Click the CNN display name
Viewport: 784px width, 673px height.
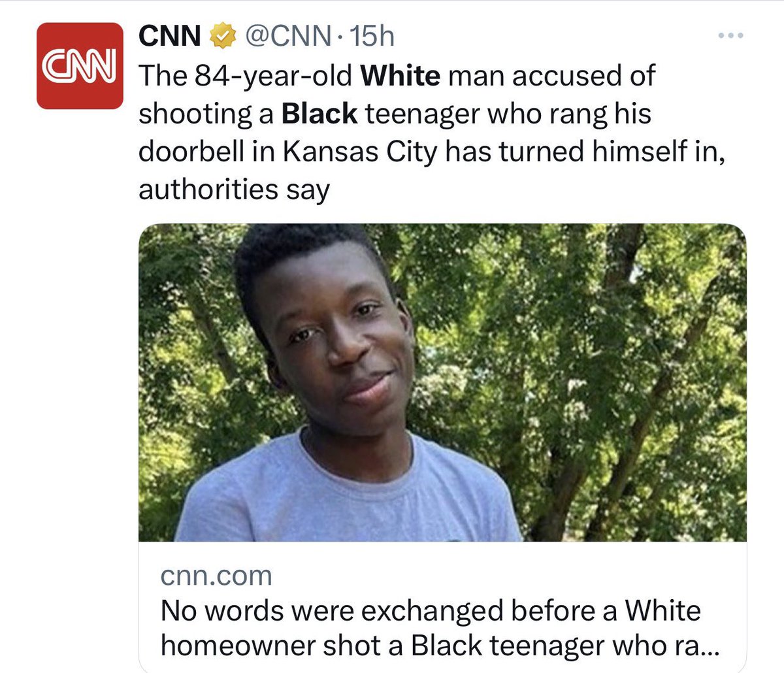pyautogui.click(x=169, y=37)
